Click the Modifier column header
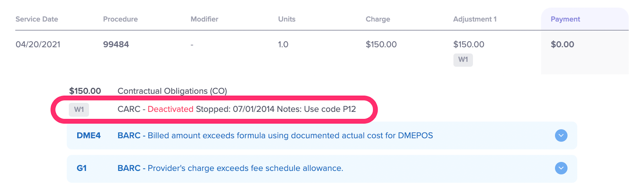 click(x=204, y=19)
